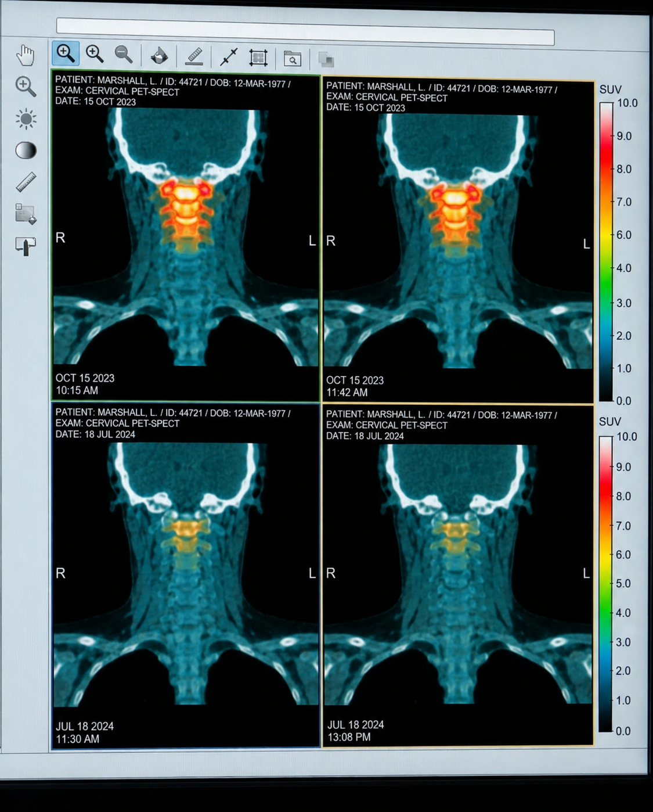
Task: Select the highlighted zoom-in magnifier tool
Action: pyautogui.click(x=66, y=53)
